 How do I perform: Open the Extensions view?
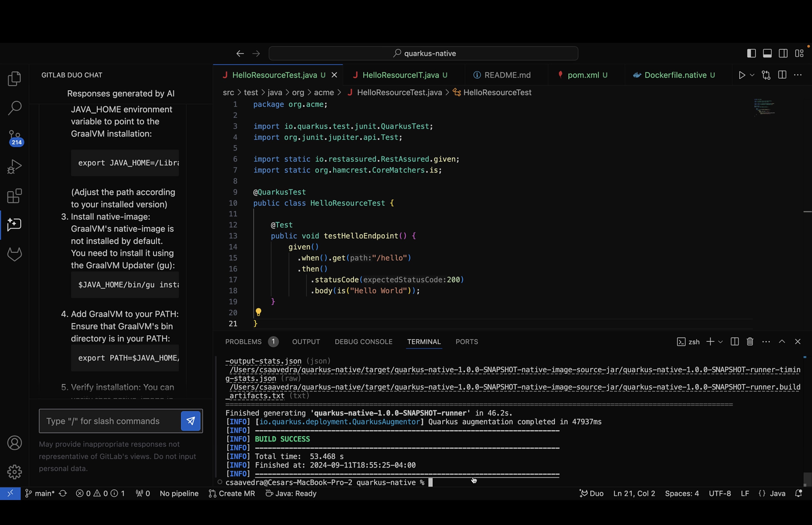(x=14, y=196)
